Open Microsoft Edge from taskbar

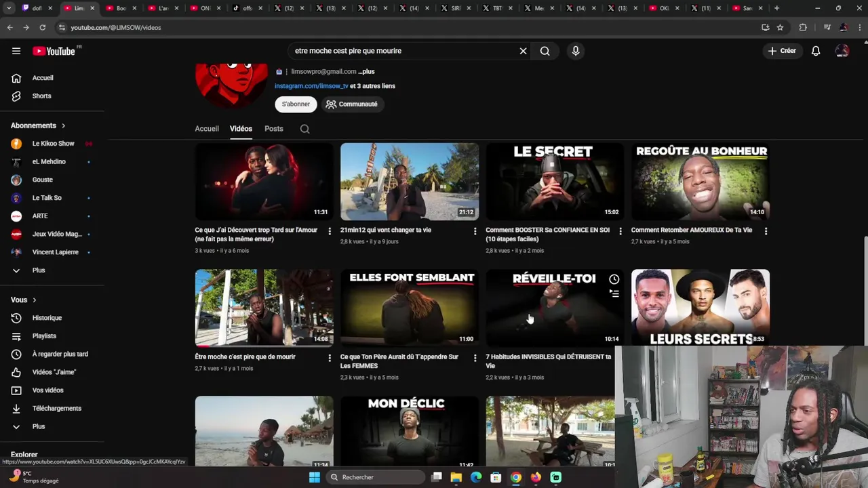coord(476,477)
